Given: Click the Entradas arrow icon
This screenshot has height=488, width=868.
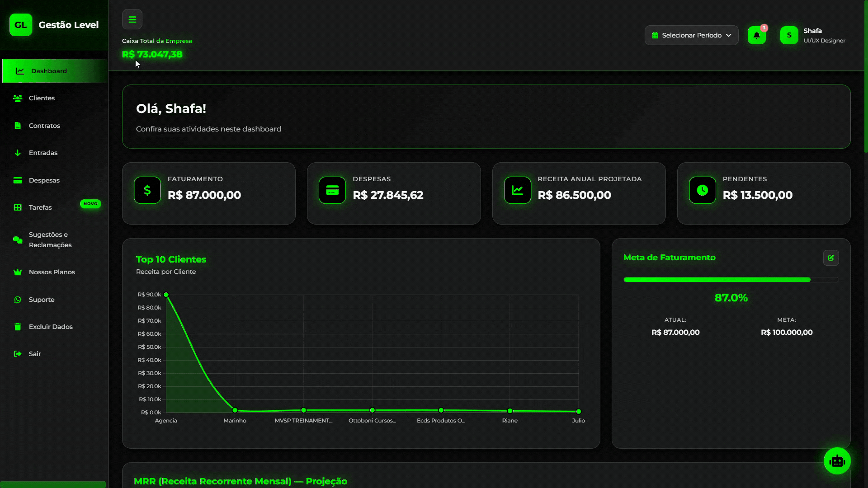Looking at the screenshot, I should click(18, 153).
